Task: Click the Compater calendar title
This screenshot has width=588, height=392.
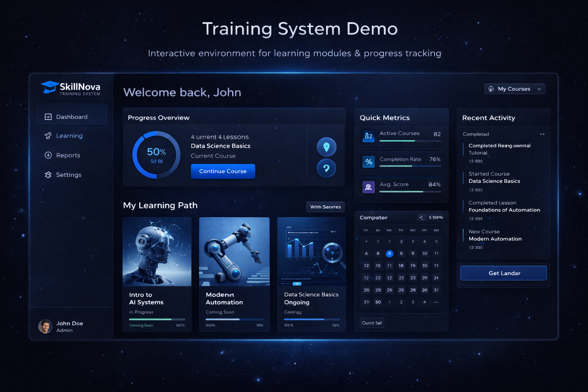Action: (x=374, y=217)
